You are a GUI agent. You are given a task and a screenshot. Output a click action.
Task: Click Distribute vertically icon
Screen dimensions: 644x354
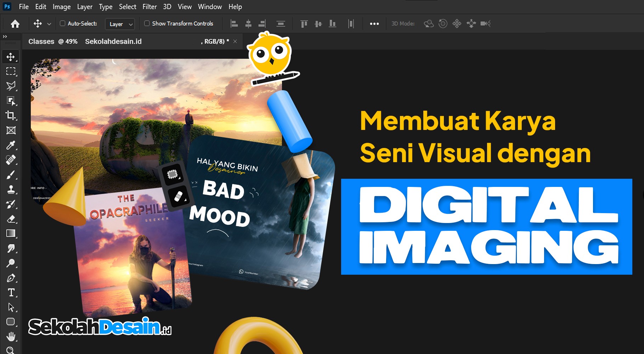(x=281, y=24)
